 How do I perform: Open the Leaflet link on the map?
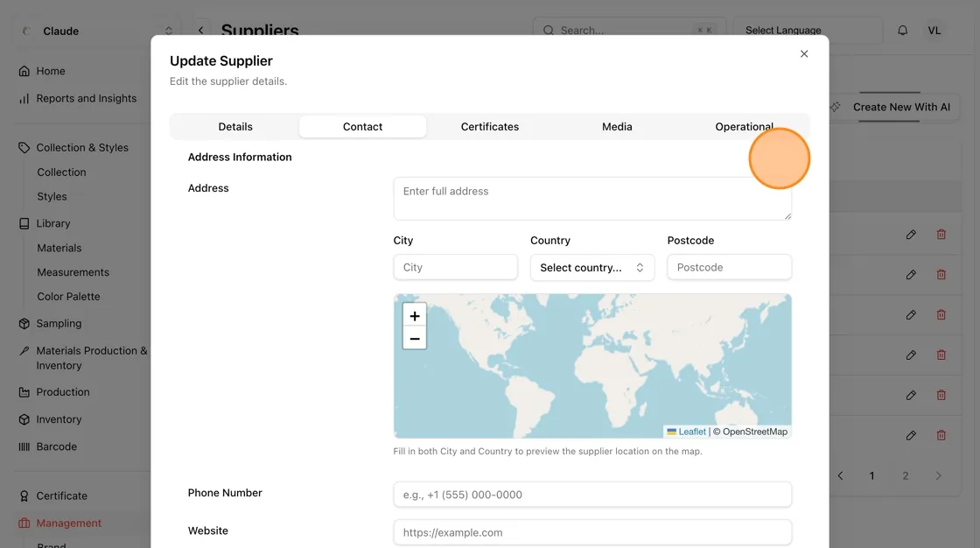tap(692, 432)
